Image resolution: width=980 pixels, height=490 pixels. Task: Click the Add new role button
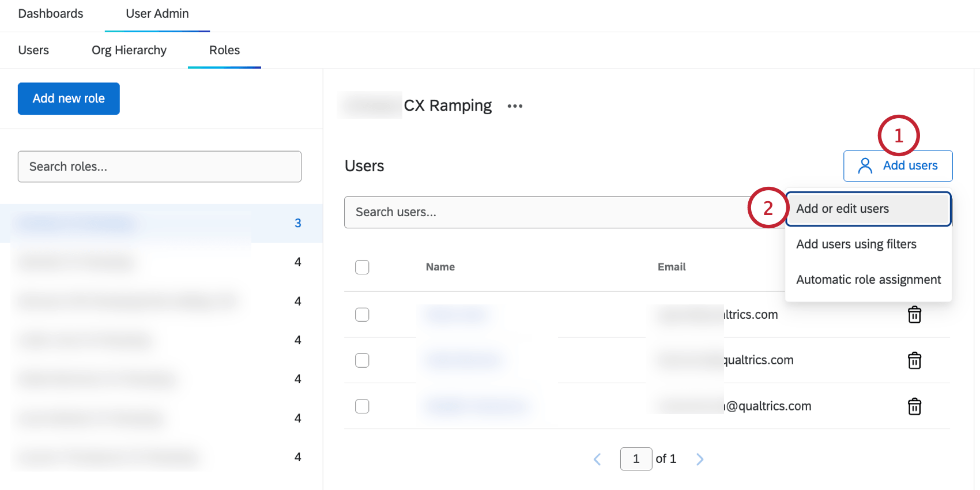pos(69,99)
